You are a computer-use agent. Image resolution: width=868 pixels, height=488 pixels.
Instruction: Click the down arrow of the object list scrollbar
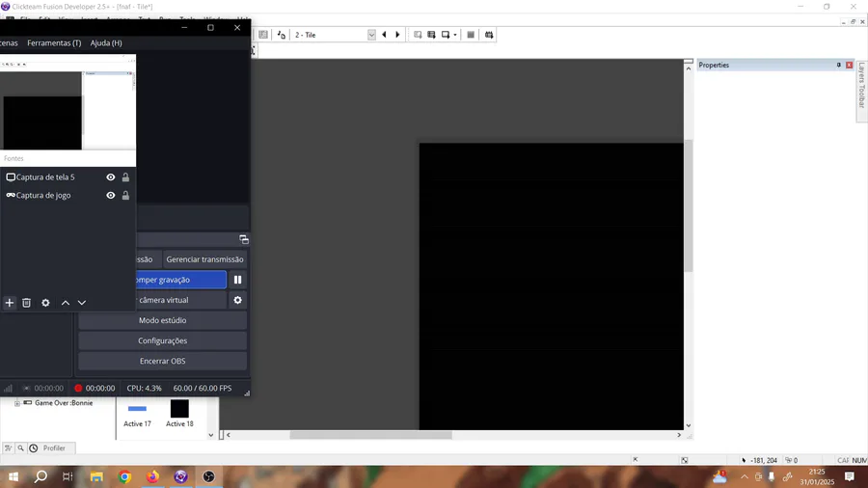click(x=211, y=435)
